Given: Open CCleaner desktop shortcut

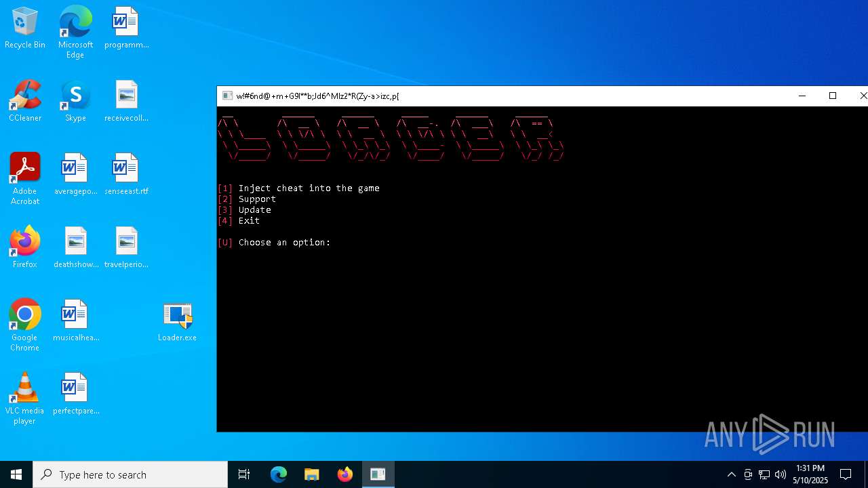Looking at the screenshot, I should click(x=25, y=102).
